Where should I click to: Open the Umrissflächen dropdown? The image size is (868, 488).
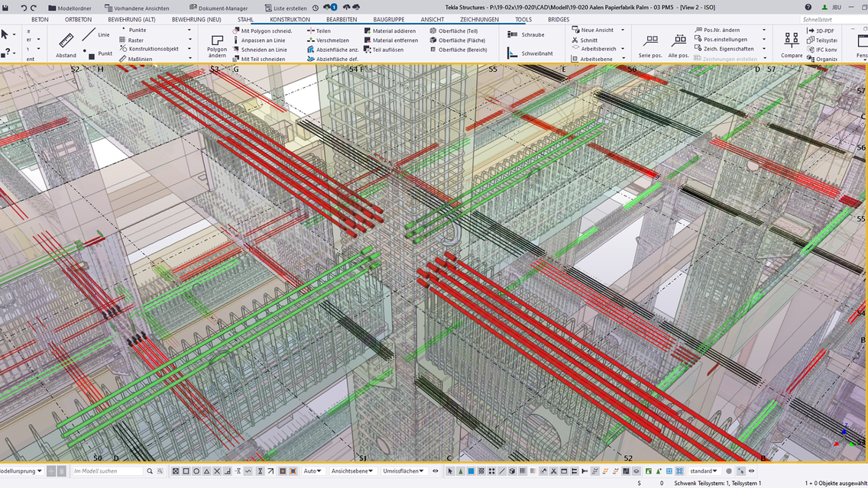tap(403, 471)
